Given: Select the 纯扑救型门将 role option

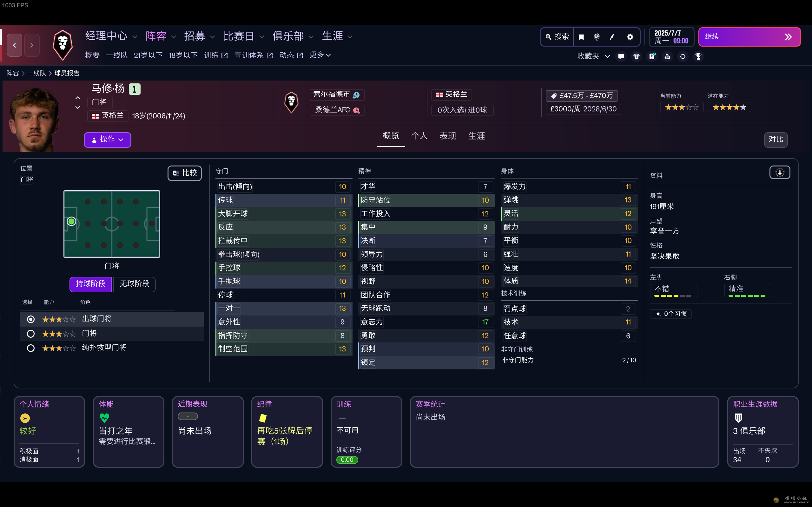Looking at the screenshot, I should [x=30, y=348].
